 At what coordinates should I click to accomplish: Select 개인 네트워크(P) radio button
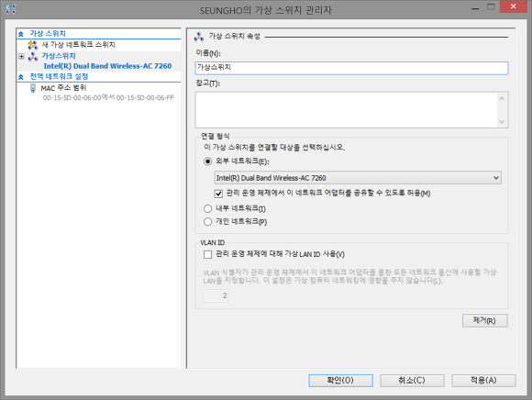point(207,221)
